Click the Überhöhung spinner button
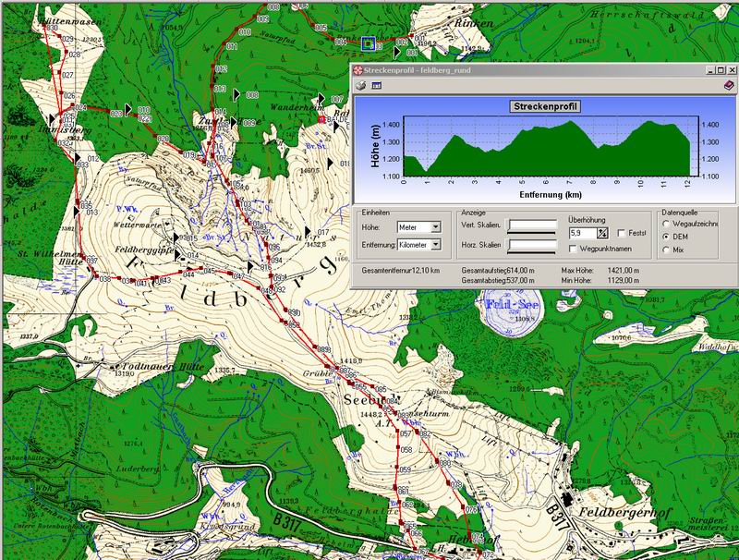 point(603,233)
